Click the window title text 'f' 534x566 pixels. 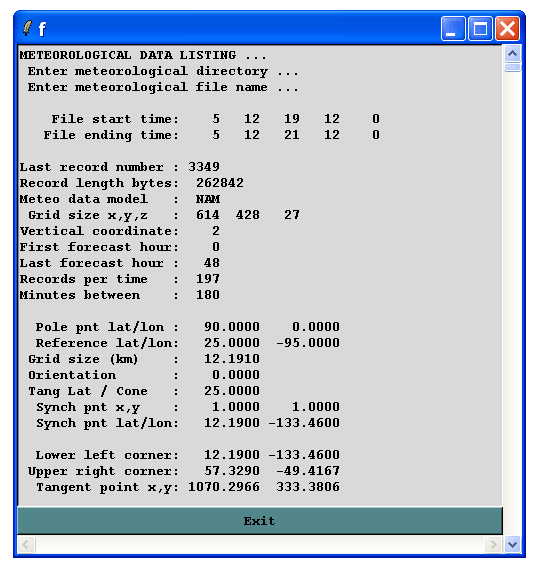pyautogui.click(x=42, y=29)
